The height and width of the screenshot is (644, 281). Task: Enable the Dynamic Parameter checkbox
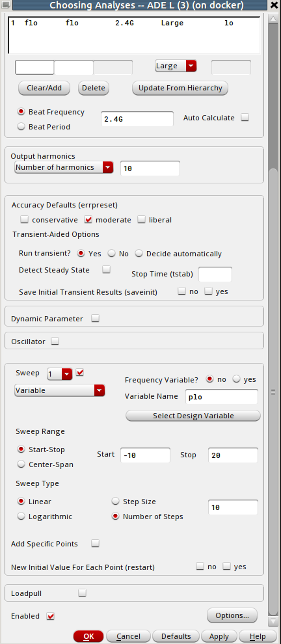(96, 318)
